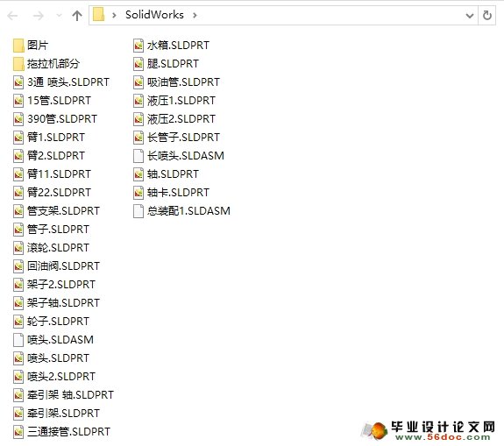This screenshot has width=504, height=446.
Task: Click file name 水箱.SLDPRT
Action: coord(178,46)
